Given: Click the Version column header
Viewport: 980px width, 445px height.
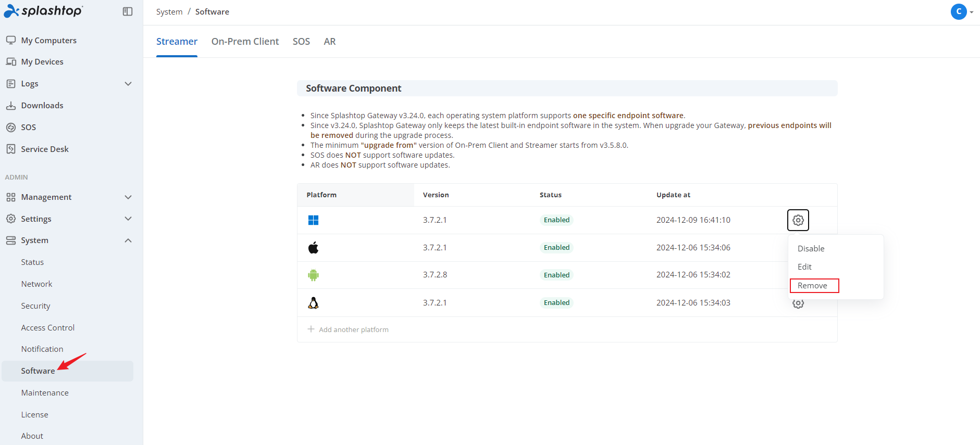Looking at the screenshot, I should coord(436,195).
